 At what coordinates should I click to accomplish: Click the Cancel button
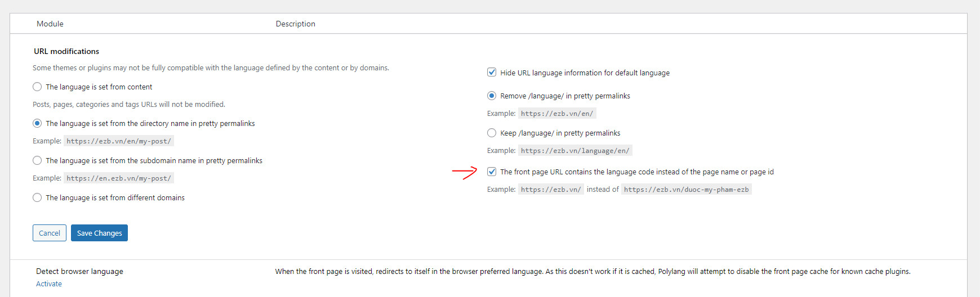(50, 233)
